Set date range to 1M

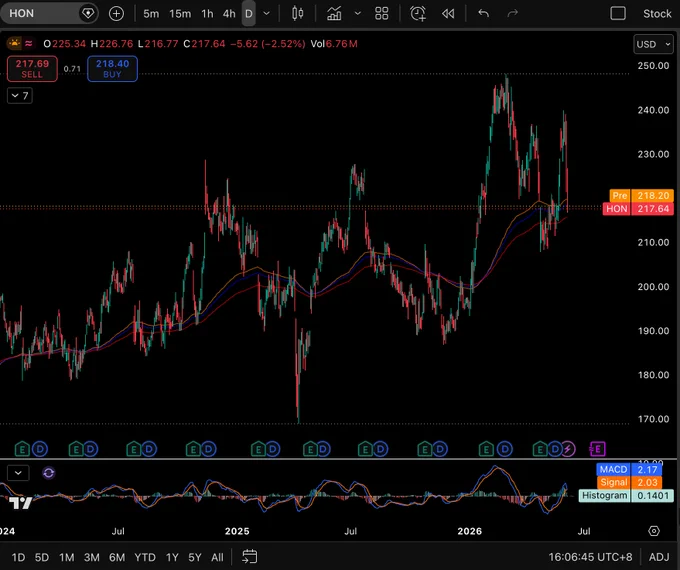(x=66, y=557)
